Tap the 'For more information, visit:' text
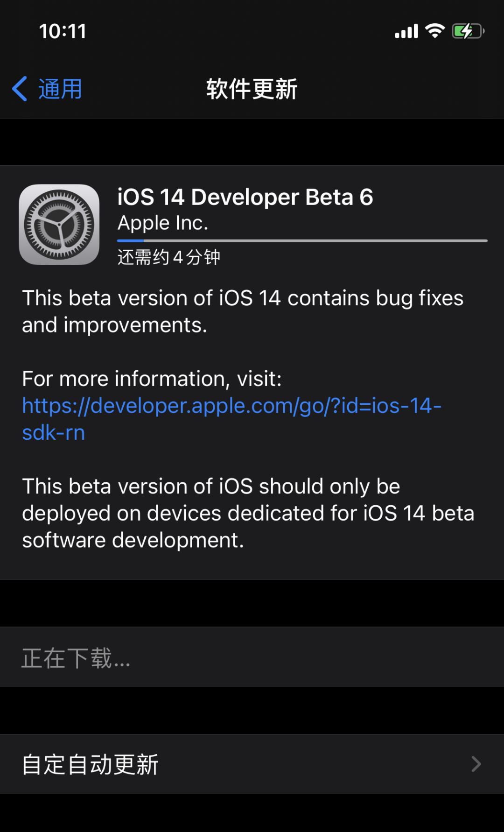 coord(152,379)
